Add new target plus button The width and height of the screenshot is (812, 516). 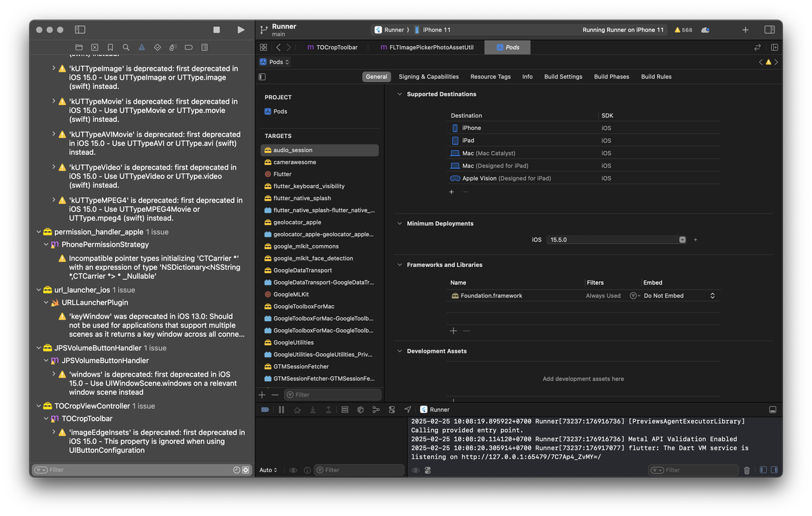click(262, 395)
